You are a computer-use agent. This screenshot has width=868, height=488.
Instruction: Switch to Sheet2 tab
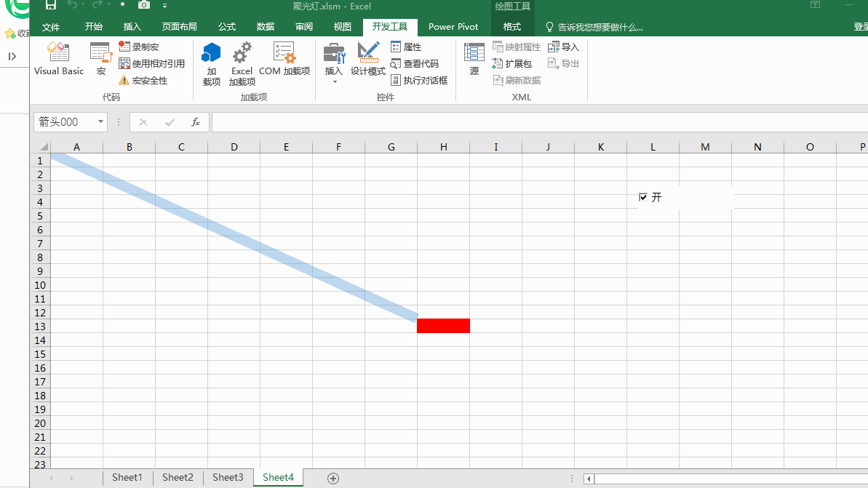[x=178, y=478]
